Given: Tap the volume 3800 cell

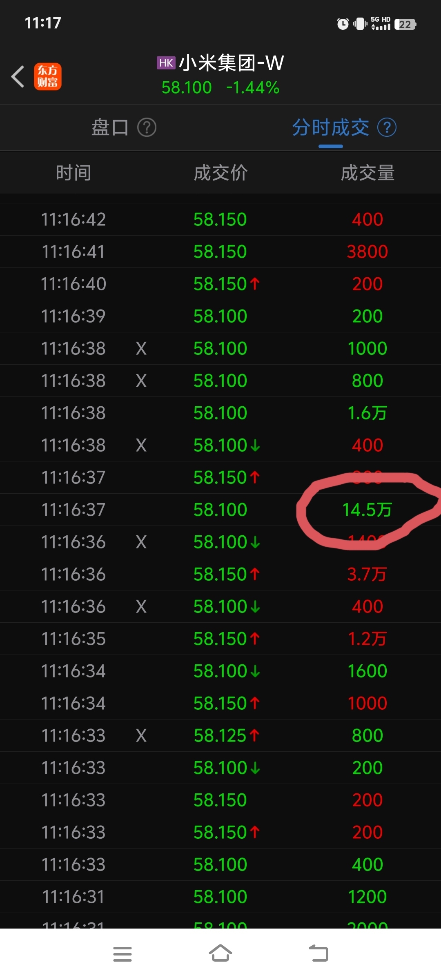Looking at the screenshot, I should 367,252.
